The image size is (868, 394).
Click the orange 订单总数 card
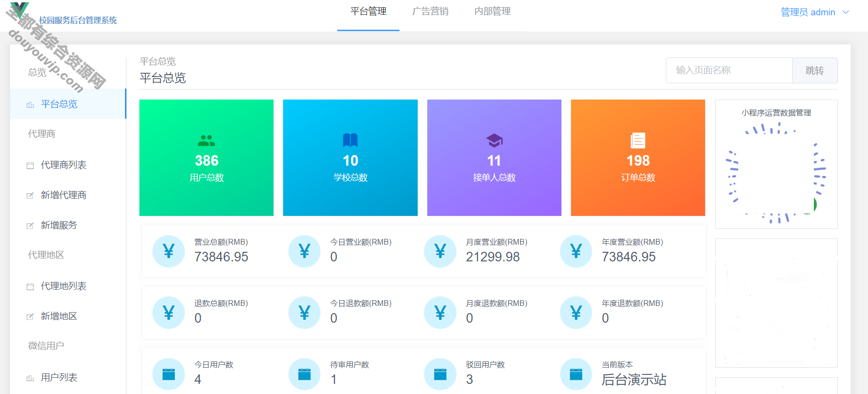(x=638, y=158)
